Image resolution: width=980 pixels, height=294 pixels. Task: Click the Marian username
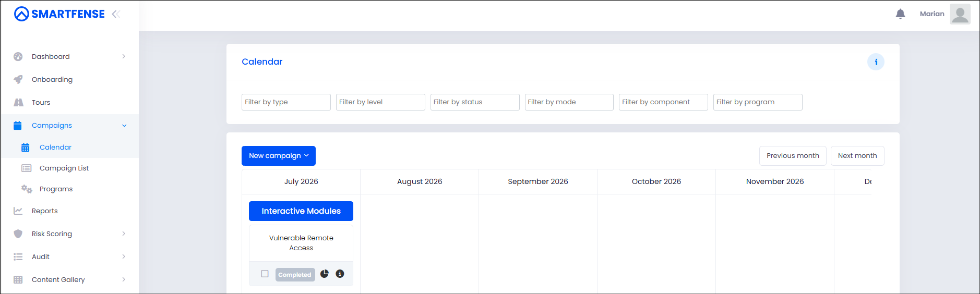click(x=932, y=14)
